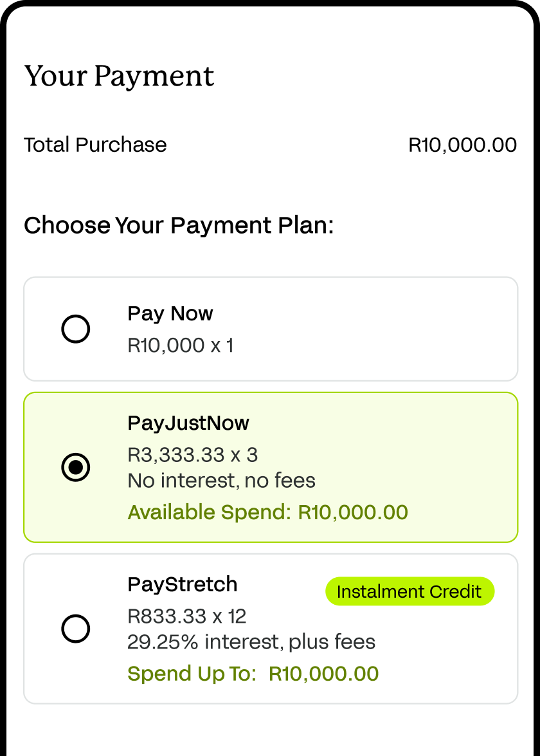Click the Pay Now plan title

[170, 314]
